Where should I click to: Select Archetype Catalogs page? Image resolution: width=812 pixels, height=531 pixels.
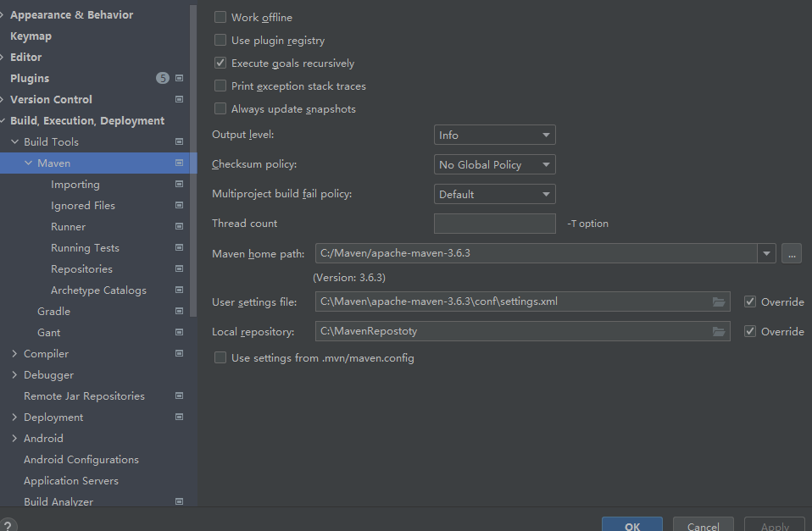click(98, 290)
